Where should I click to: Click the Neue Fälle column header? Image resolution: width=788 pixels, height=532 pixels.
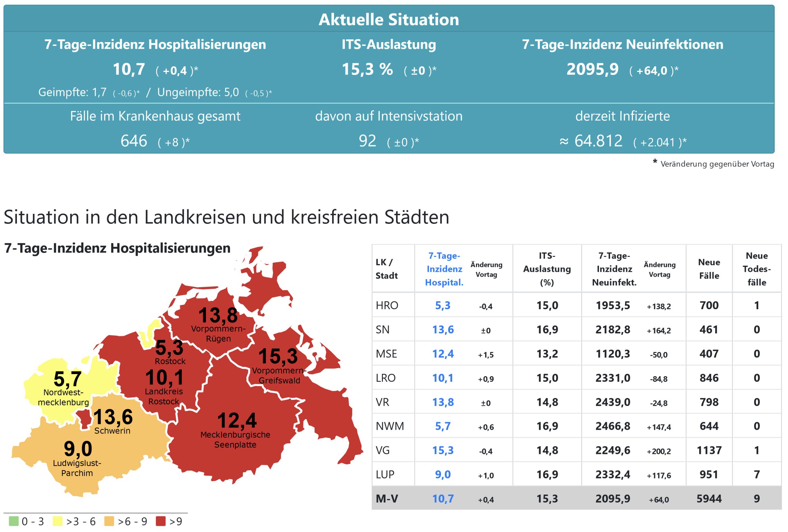point(709,269)
